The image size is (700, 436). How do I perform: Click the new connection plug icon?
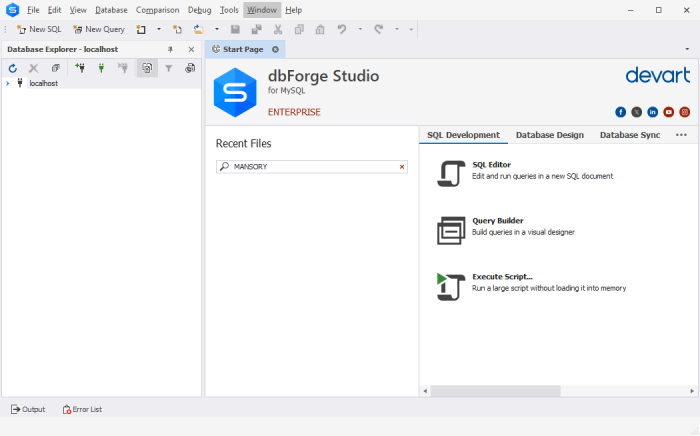(79, 68)
